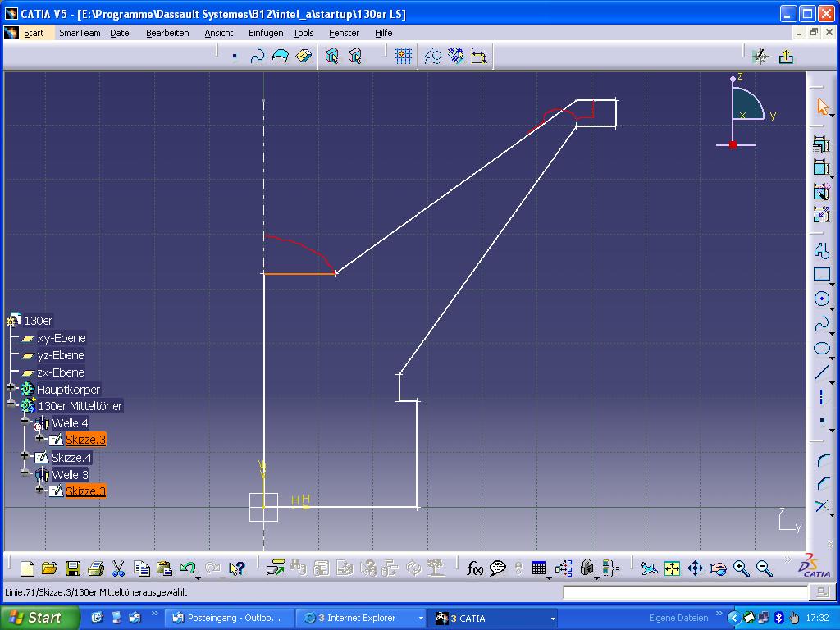Click the Undo arrow icon
Image resolution: width=840 pixels, height=630 pixels.
pos(187,568)
